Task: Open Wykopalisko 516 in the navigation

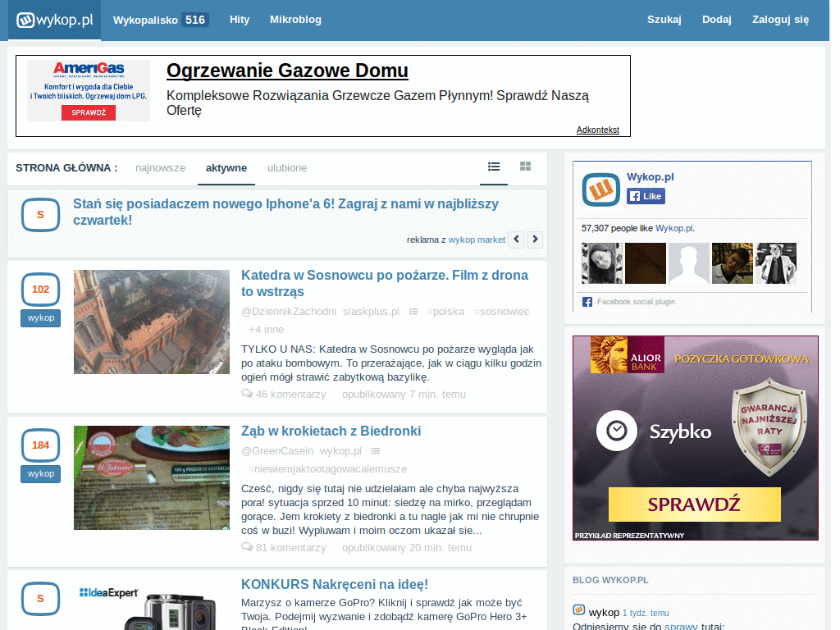Action: 159,20
